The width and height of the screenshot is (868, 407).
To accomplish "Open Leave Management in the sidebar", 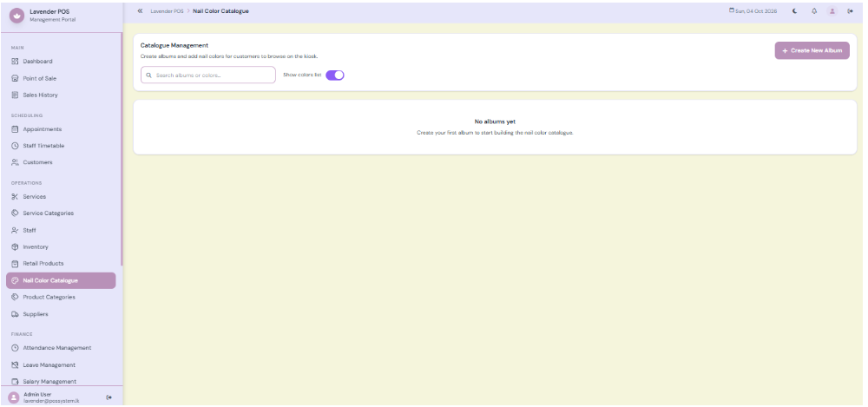I will pyautogui.click(x=61, y=365).
